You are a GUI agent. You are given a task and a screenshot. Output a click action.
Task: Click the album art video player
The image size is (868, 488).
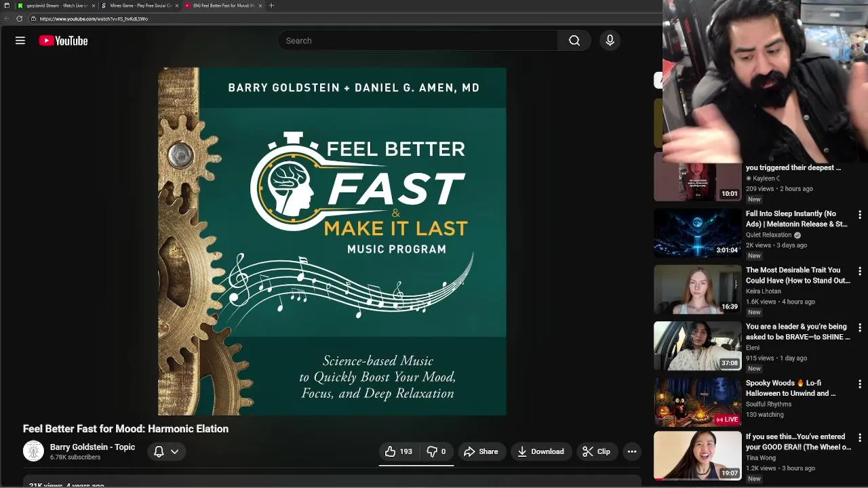[332, 241]
